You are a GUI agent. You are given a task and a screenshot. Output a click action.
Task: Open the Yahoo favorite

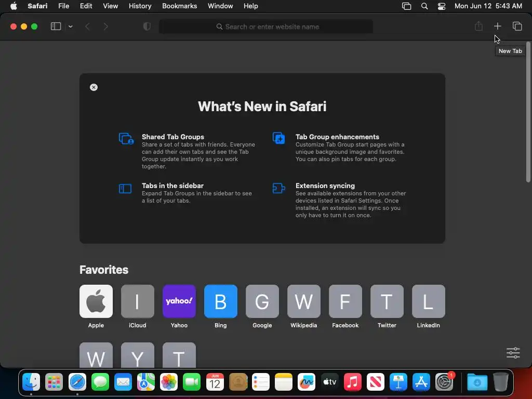[x=179, y=301]
